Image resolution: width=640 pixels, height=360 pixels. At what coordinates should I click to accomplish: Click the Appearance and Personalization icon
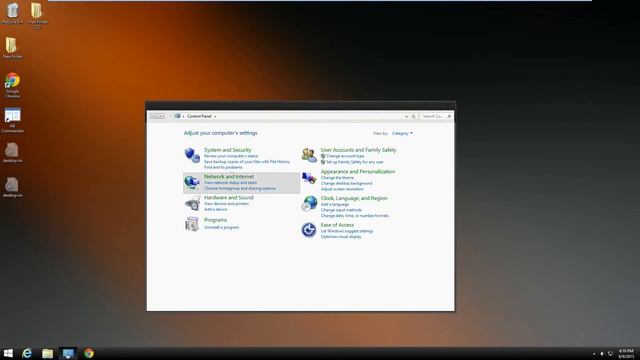click(x=309, y=178)
